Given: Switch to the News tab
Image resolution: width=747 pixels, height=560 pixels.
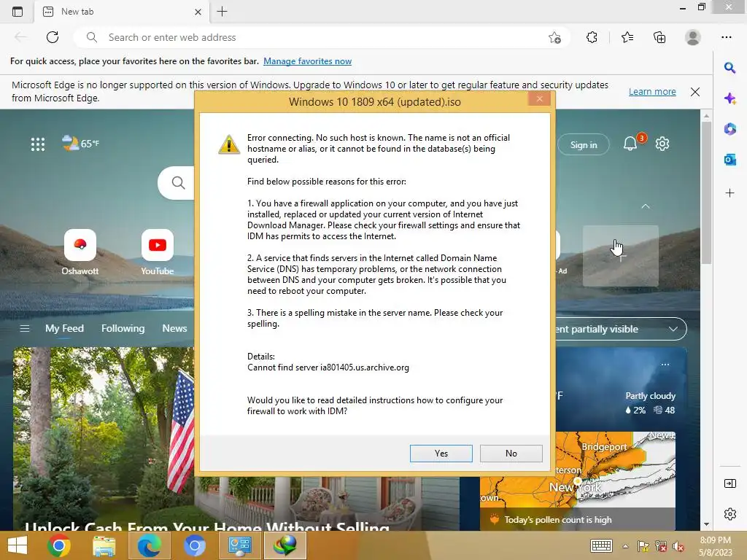Looking at the screenshot, I should point(174,329).
